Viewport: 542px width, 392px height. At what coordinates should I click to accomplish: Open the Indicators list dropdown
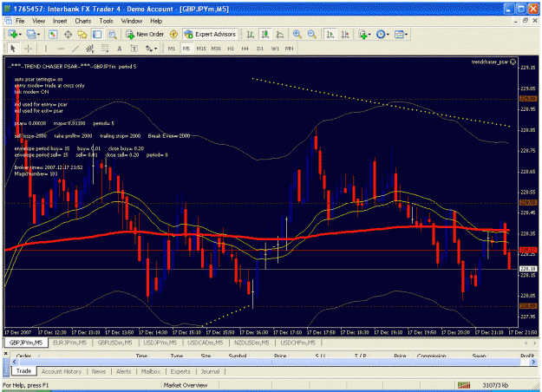click(x=364, y=34)
